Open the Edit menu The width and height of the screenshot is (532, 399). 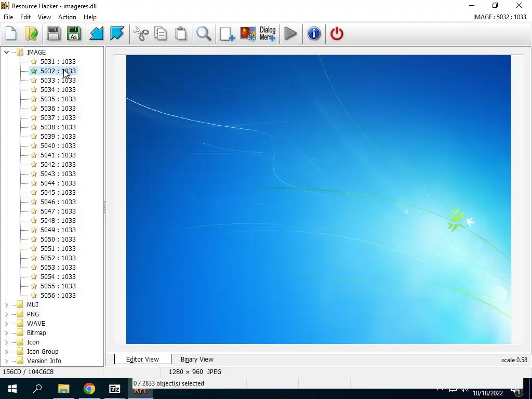click(x=25, y=17)
